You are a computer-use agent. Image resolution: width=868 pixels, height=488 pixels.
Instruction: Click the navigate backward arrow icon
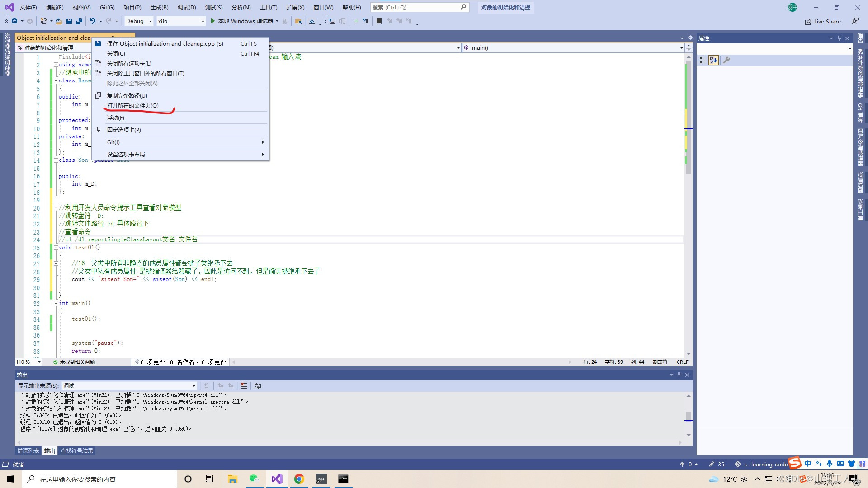pos(15,21)
